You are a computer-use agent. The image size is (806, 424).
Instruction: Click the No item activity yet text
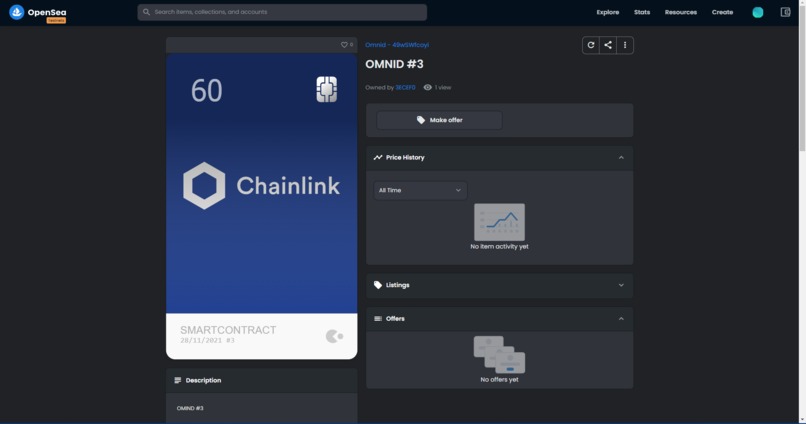pos(499,247)
